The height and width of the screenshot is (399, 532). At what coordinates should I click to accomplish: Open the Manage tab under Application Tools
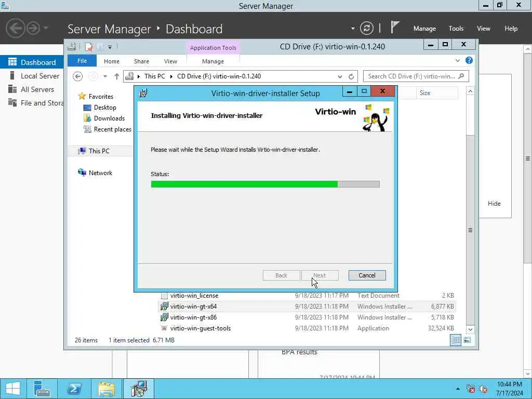[x=212, y=61]
